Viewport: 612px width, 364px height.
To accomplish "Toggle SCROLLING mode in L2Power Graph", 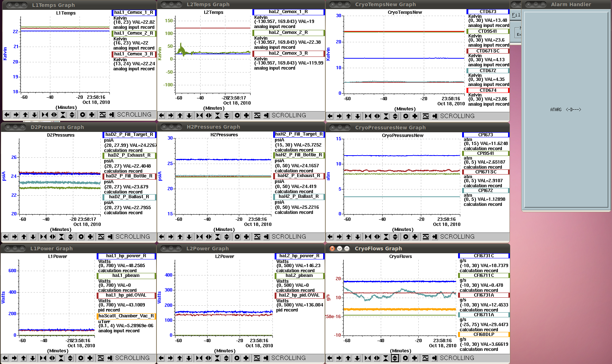I will click(x=288, y=358).
